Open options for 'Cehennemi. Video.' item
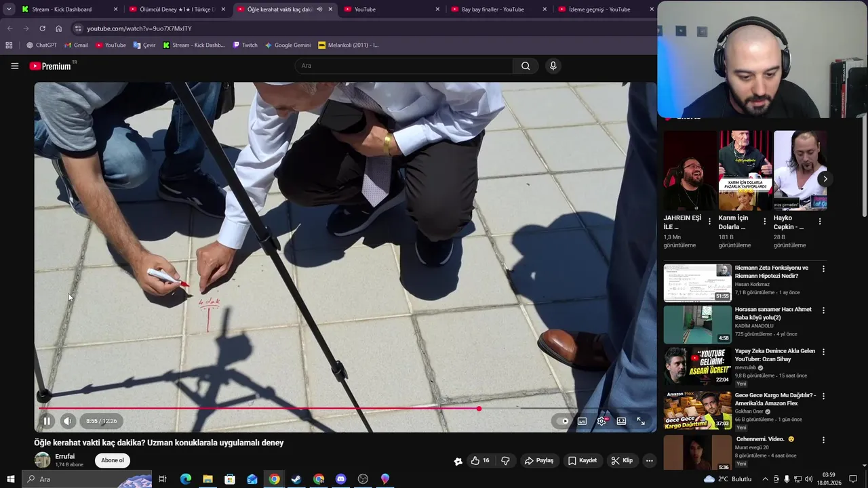Image resolution: width=868 pixels, height=488 pixels. [x=823, y=440]
